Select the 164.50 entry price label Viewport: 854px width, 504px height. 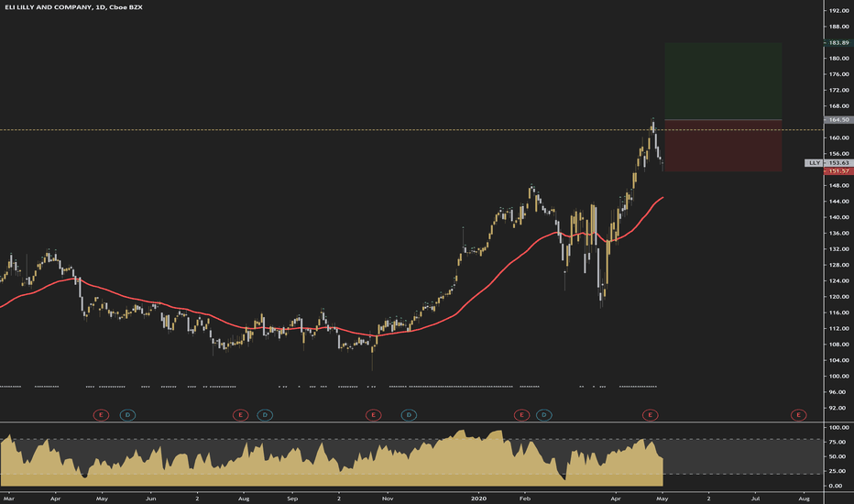(x=838, y=119)
